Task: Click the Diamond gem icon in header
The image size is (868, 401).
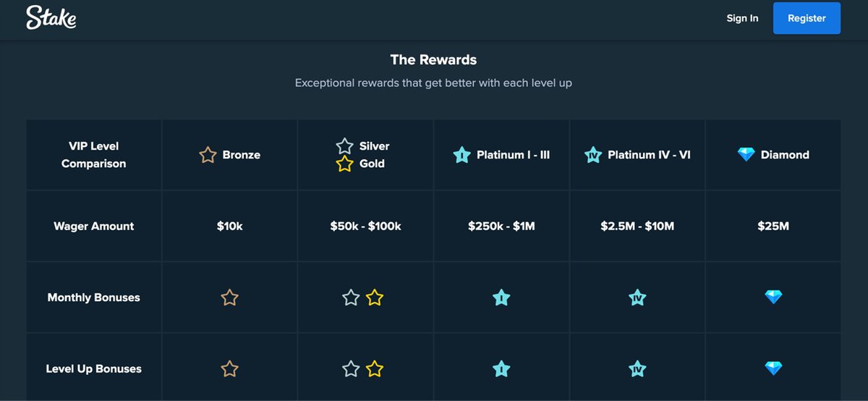Action: (x=746, y=154)
